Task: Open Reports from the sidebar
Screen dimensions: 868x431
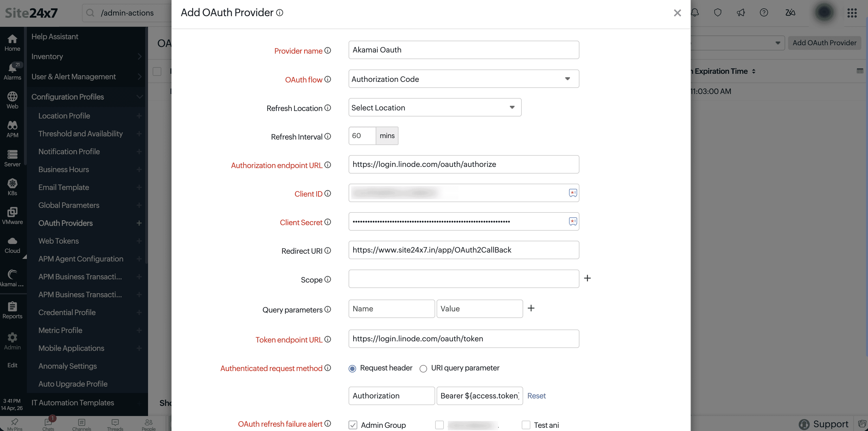Action: point(12,309)
